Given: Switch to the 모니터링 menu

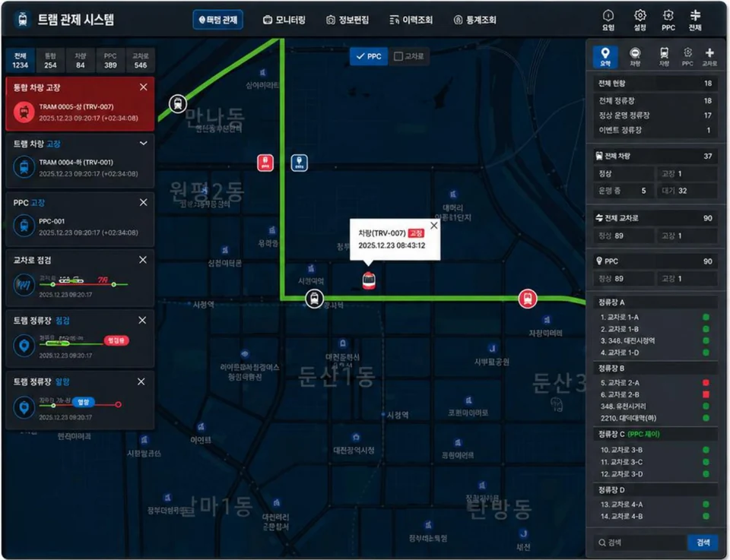Looking at the screenshot, I should (284, 20).
